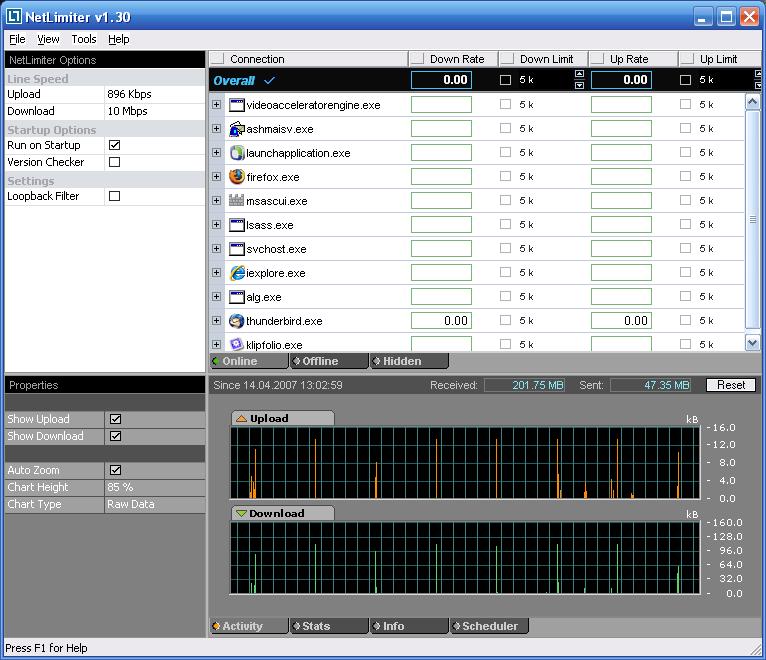Select the Activity tab
The height and width of the screenshot is (660, 766).
pyautogui.click(x=249, y=626)
